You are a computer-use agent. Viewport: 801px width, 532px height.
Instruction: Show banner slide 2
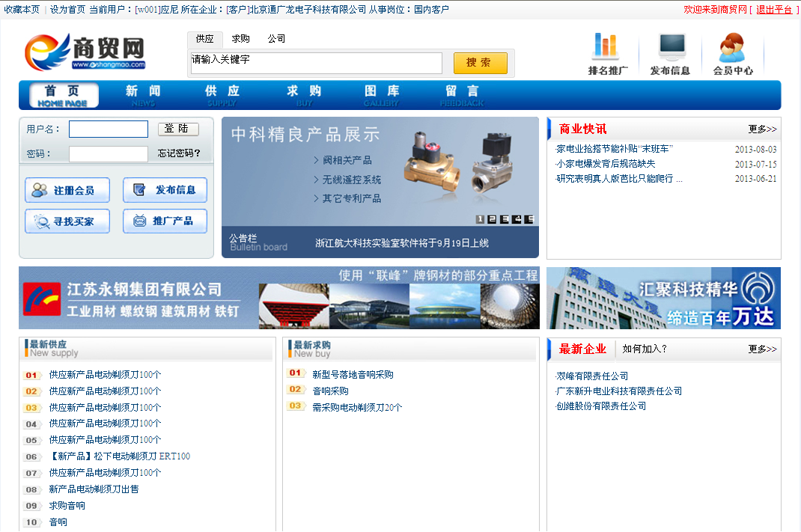pyautogui.click(x=492, y=219)
